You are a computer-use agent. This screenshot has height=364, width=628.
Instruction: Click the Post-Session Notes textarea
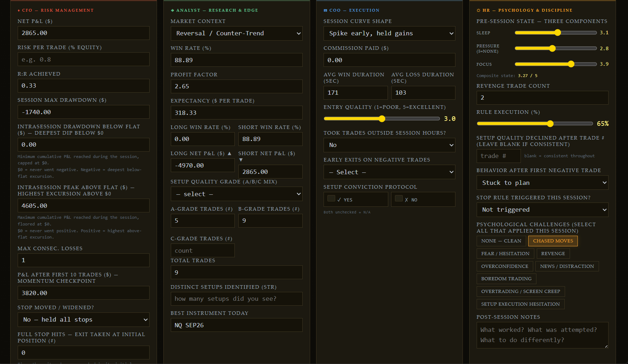pos(542,335)
